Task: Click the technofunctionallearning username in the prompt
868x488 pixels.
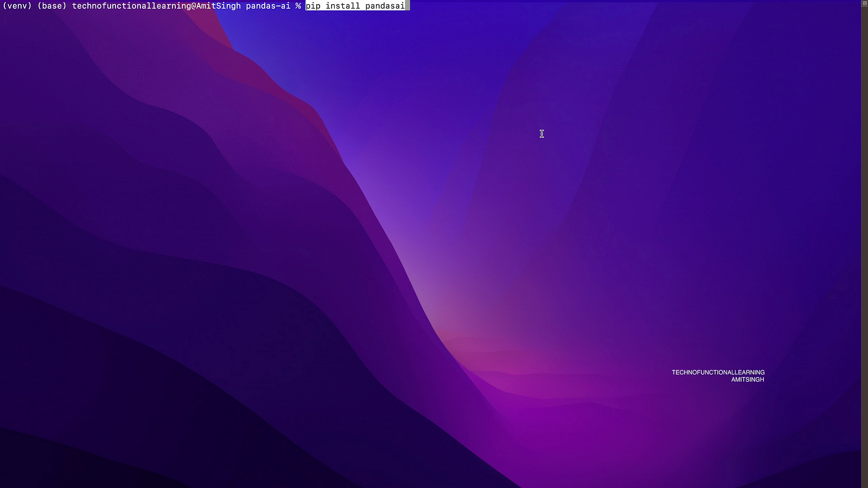Action: tap(131, 6)
